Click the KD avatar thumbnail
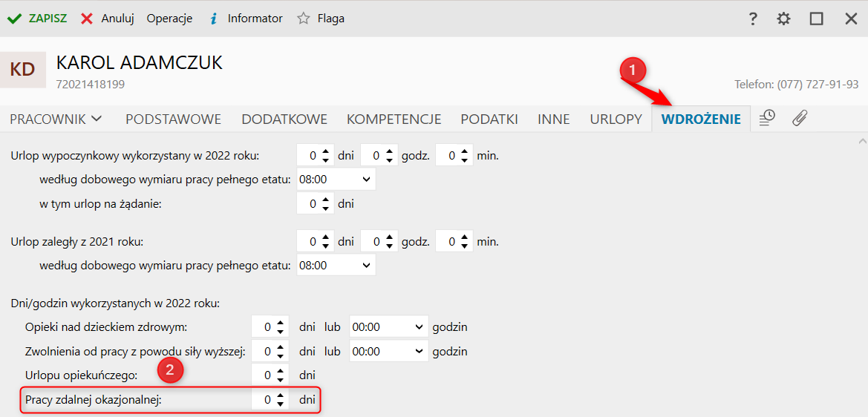 coord(23,70)
